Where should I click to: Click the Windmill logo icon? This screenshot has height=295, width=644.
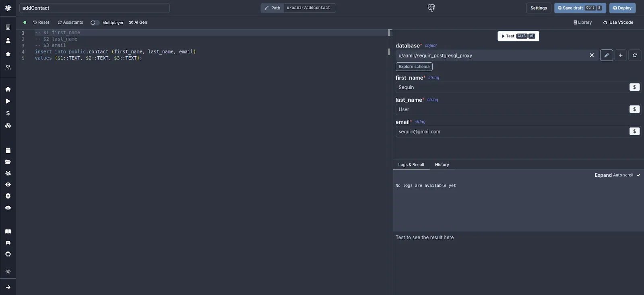coord(8,8)
